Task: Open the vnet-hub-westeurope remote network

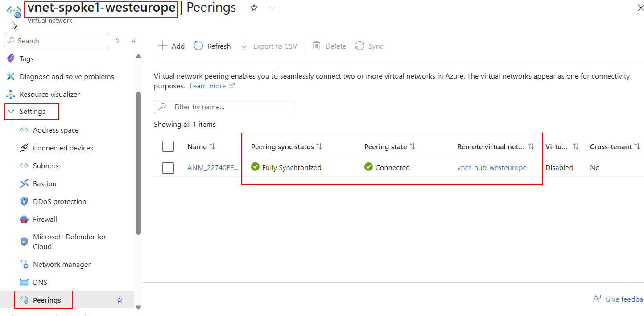Action: [x=492, y=167]
